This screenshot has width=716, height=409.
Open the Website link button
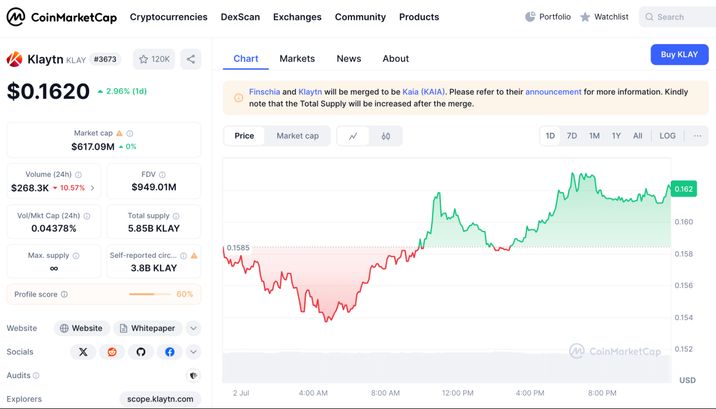[x=82, y=328]
